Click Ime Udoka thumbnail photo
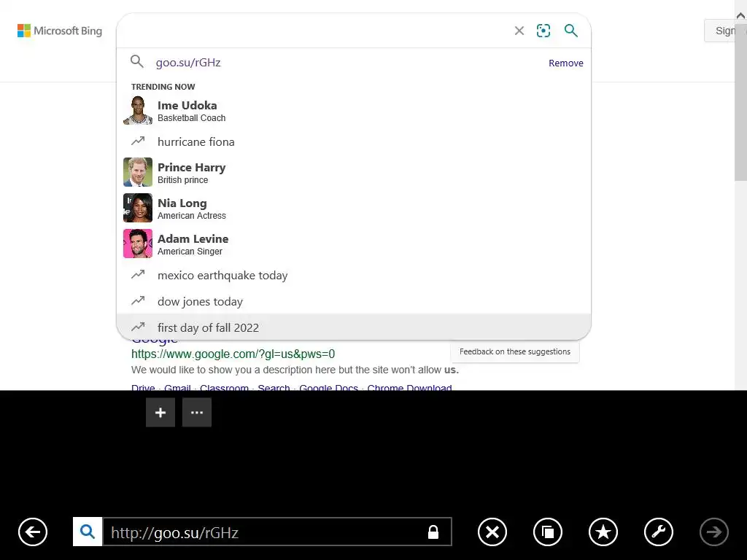Screen dimensions: 747x560 [x=138, y=110]
